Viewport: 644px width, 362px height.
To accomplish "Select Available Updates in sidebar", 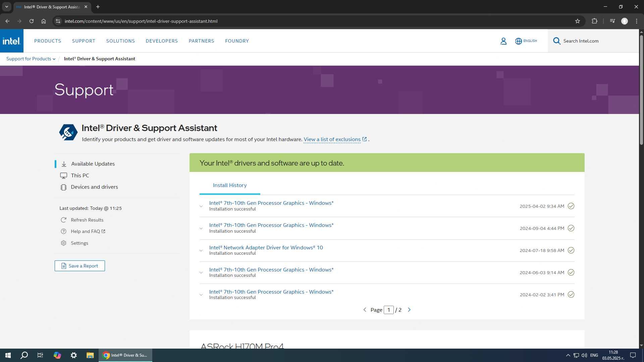I will [93, 164].
